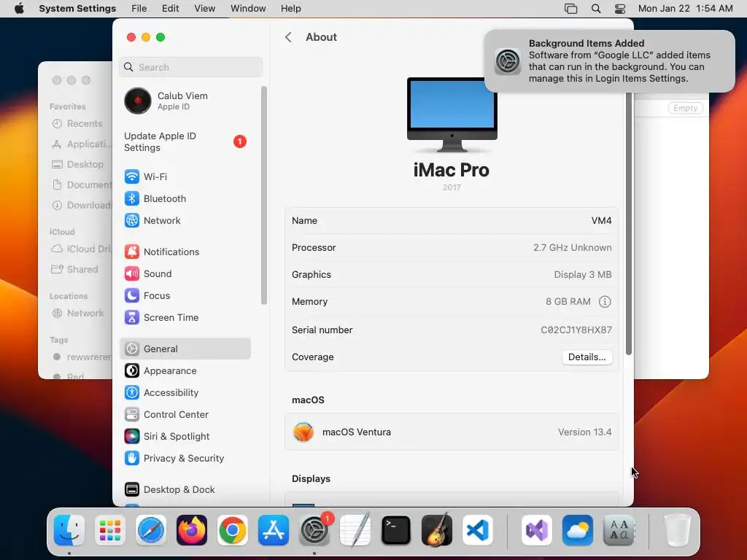The image size is (747, 560).
Task: Click the Empty button in Finder window
Action: 685,108
